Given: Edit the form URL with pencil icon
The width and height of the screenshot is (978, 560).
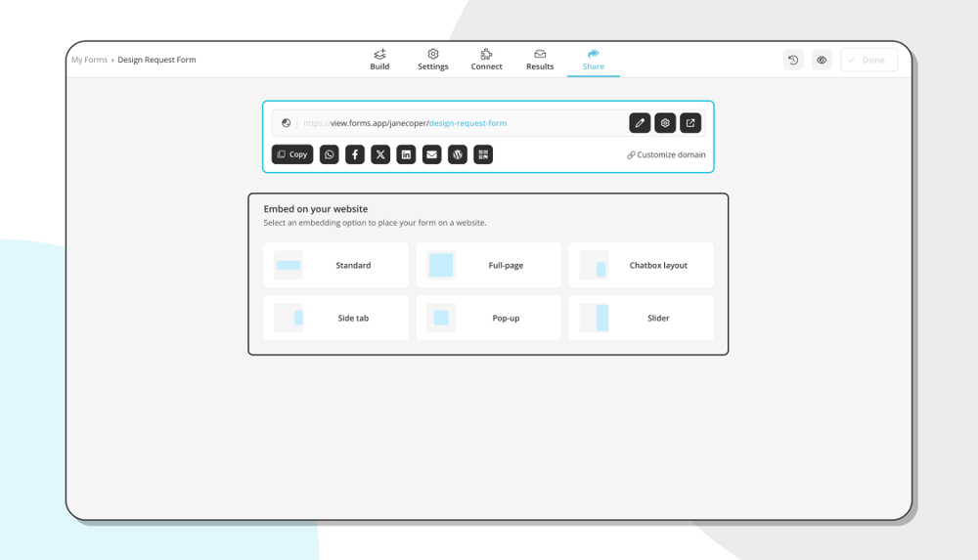Looking at the screenshot, I should tap(640, 123).
